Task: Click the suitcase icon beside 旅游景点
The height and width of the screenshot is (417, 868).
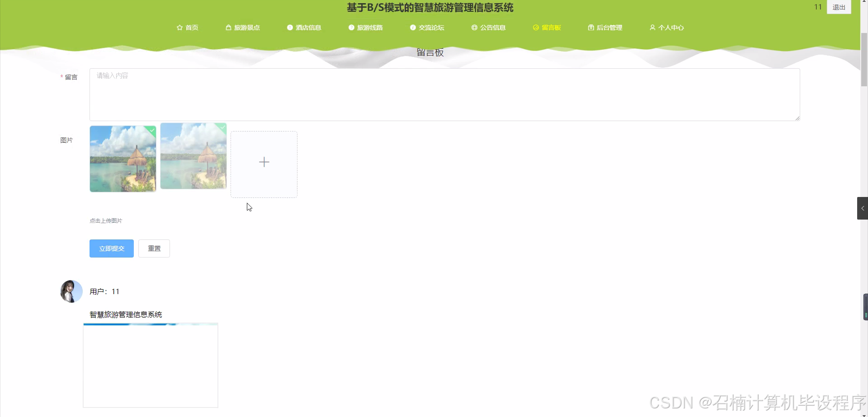Action: [x=228, y=28]
